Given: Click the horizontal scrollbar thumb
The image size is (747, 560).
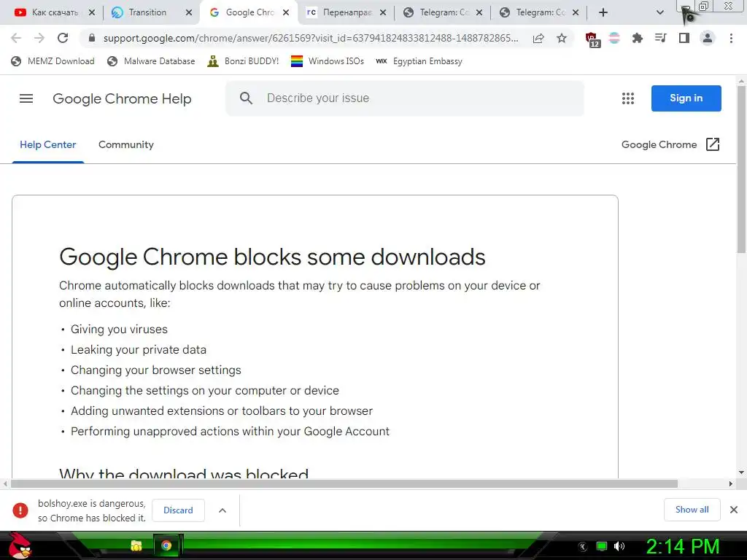Looking at the screenshot, I should (344, 484).
